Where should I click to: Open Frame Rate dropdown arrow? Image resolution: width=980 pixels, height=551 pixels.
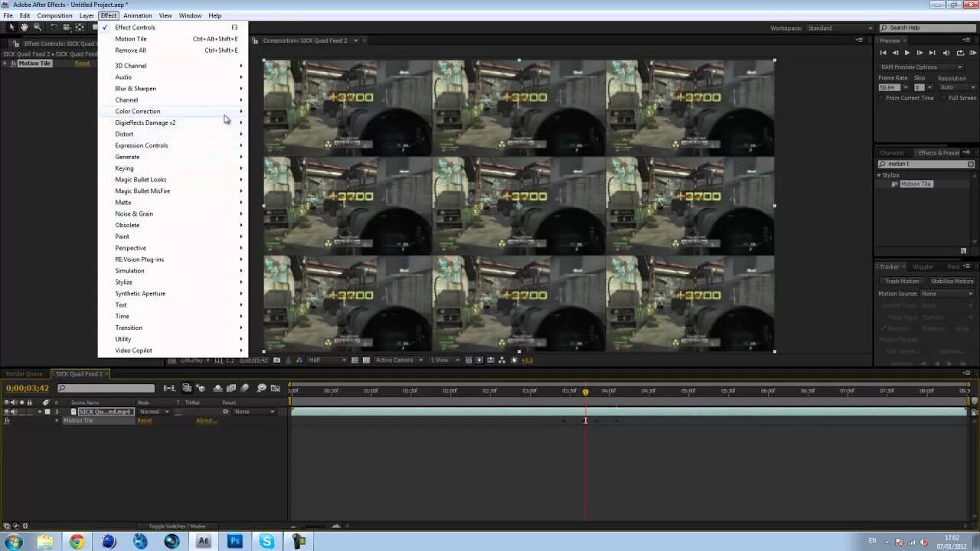pos(906,87)
